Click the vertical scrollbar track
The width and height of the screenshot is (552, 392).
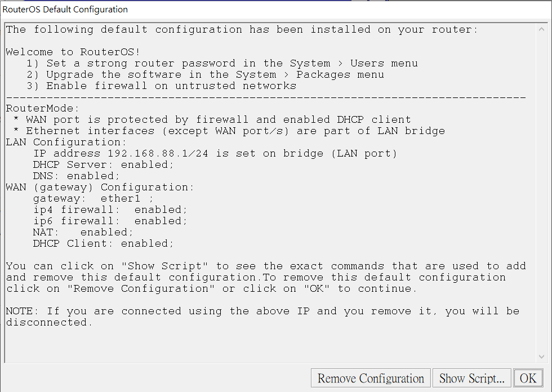click(541, 191)
